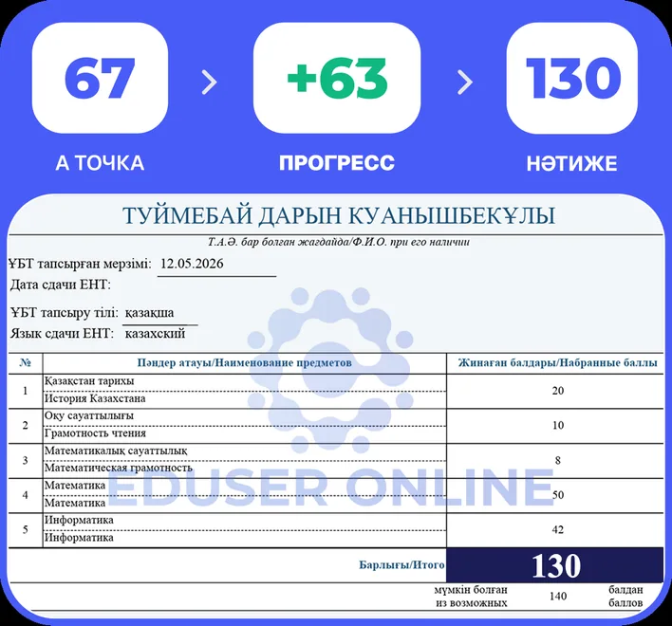The height and width of the screenshot is (626, 672).
Task: Click the 'Барлығы/Итого' label
Action: tap(401, 565)
